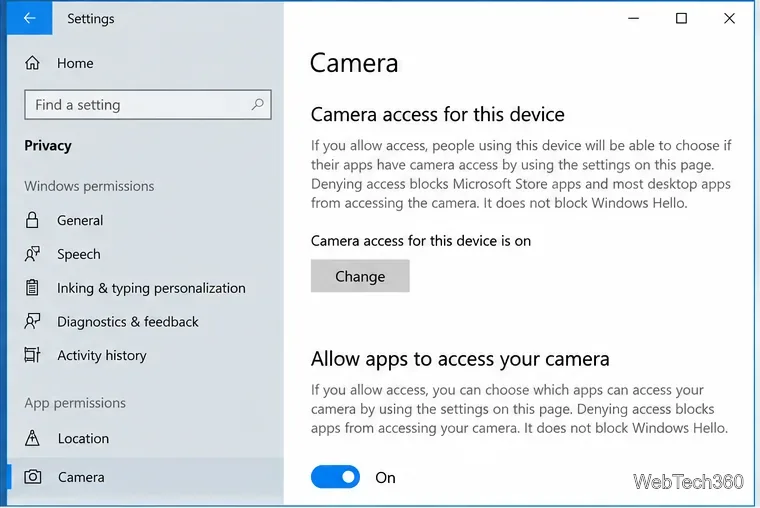Click the 'Camera' page title
The height and width of the screenshot is (508, 760).
(x=354, y=63)
